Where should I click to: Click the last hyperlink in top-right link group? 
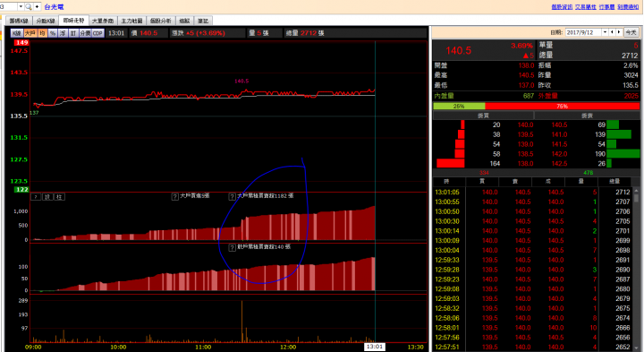click(x=628, y=7)
